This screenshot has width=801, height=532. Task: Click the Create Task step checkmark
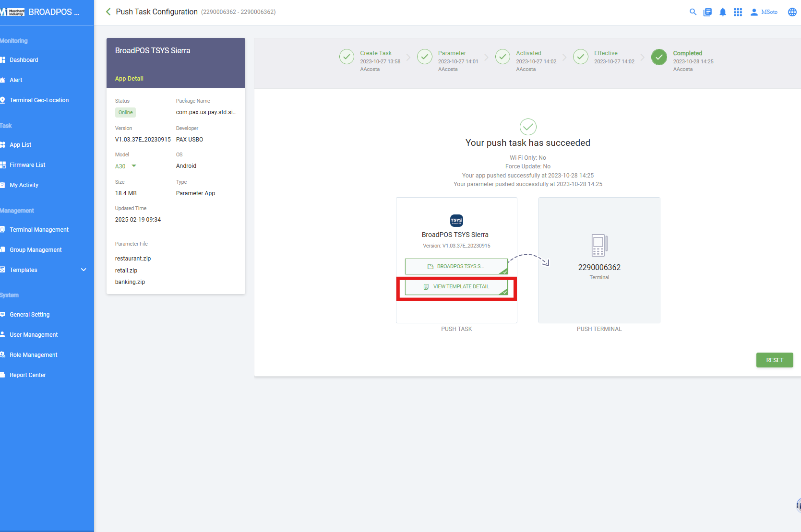pos(347,57)
